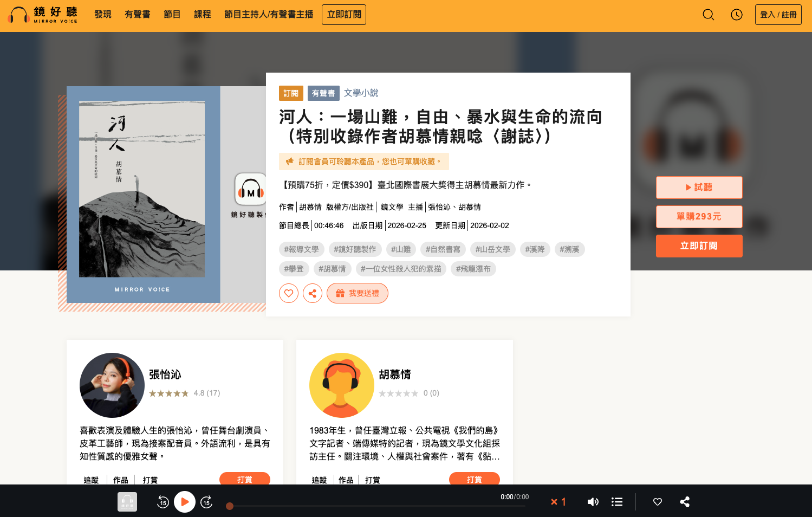The width and height of the screenshot is (812, 517).
Task: Rewind 15 seconds in player
Action: [163, 502]
